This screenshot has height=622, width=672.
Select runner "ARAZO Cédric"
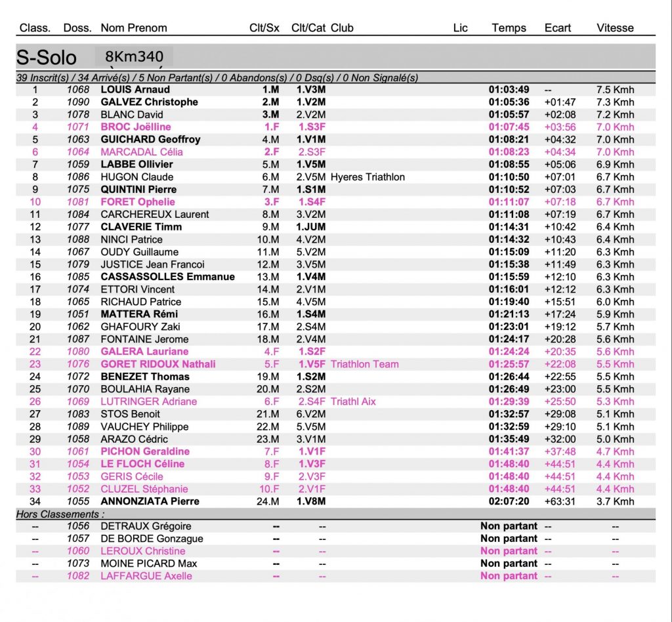tap(134, 439)
